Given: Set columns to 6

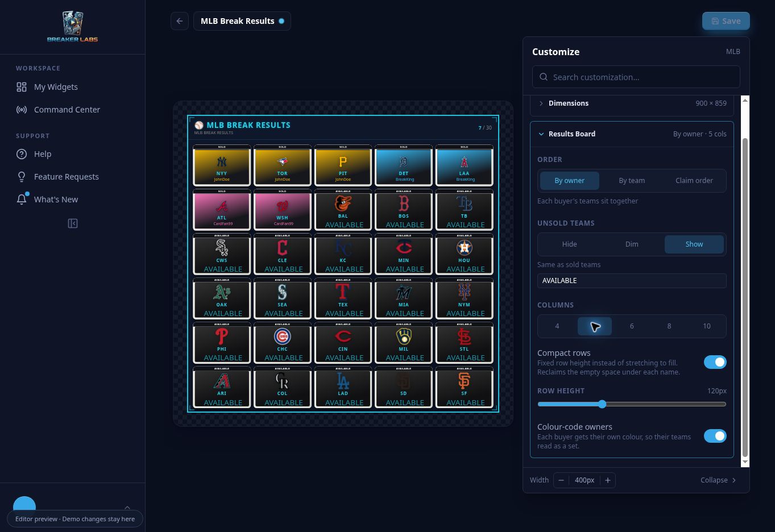Looking at the screenshot, I should (x=632, y=326).
